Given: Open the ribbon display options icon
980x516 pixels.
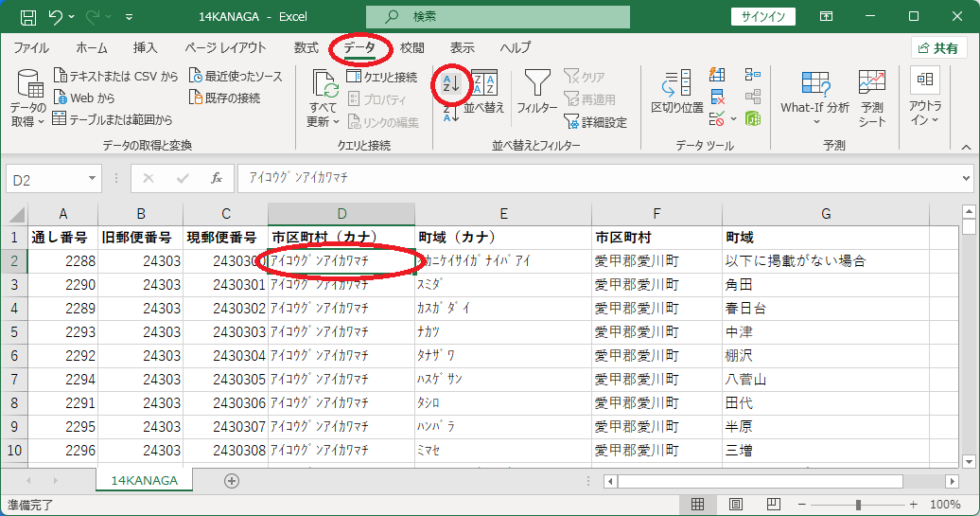Looking at the screenshot, I should click(826, 17).
